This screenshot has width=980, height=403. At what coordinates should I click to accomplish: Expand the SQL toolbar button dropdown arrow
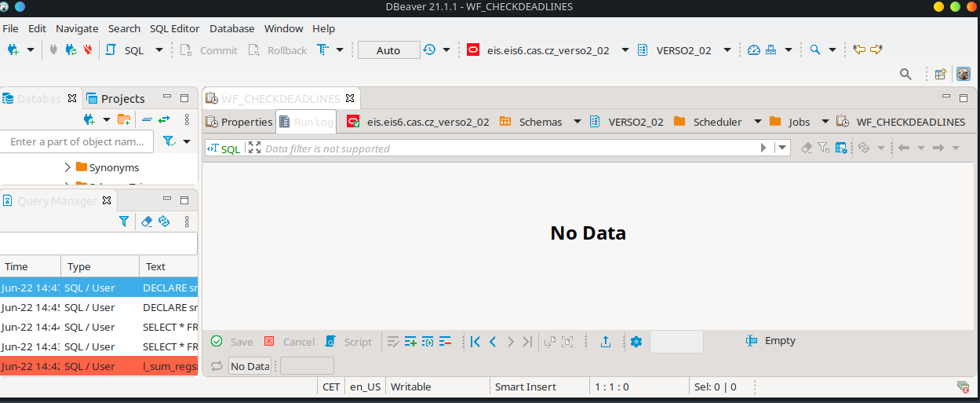158,49
